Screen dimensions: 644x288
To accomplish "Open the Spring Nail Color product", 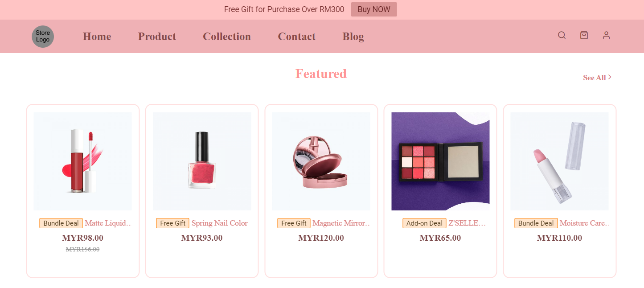I will [219, 223].
